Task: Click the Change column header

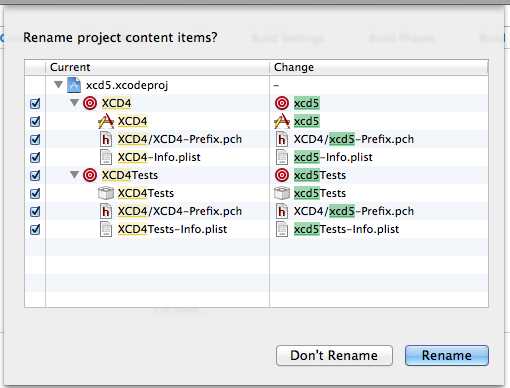Action: 379,67
